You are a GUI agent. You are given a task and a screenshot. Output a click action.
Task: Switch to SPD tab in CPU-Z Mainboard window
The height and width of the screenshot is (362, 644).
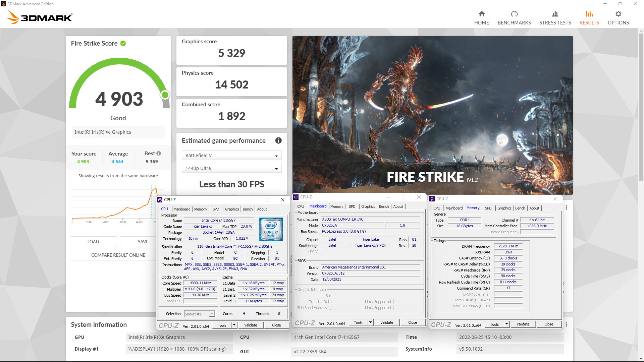point(352,206)
